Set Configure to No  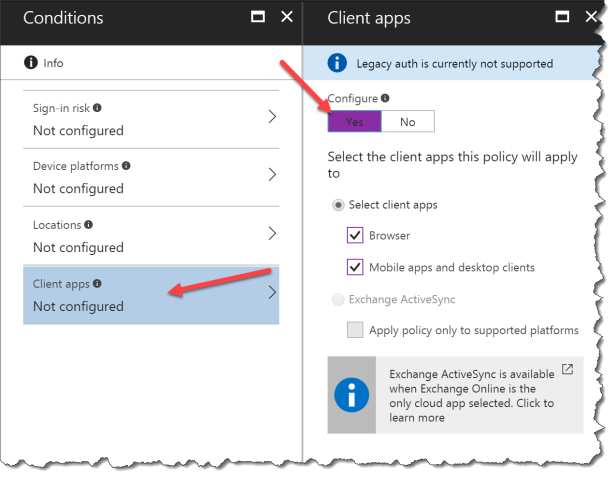click(x=408, y=121)
